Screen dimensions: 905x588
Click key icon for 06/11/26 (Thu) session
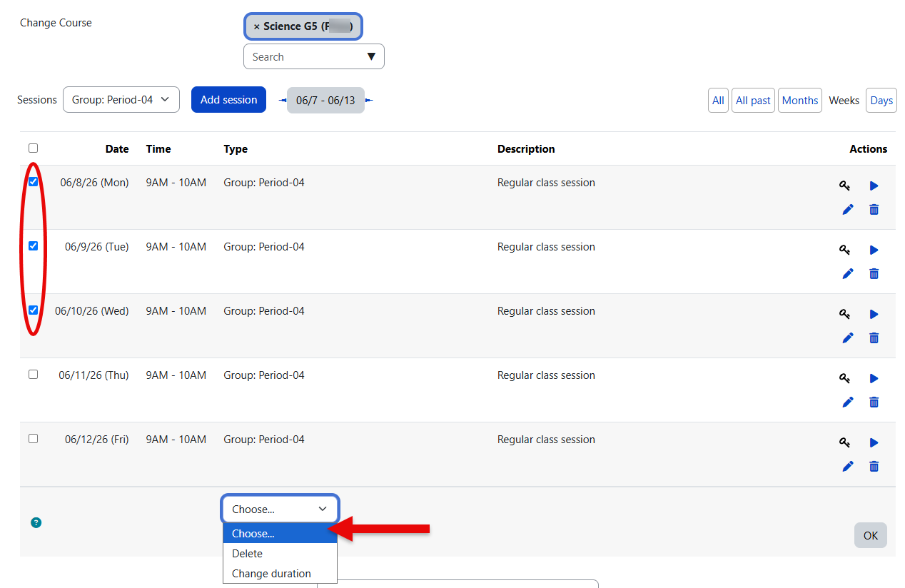coord(845,378)
